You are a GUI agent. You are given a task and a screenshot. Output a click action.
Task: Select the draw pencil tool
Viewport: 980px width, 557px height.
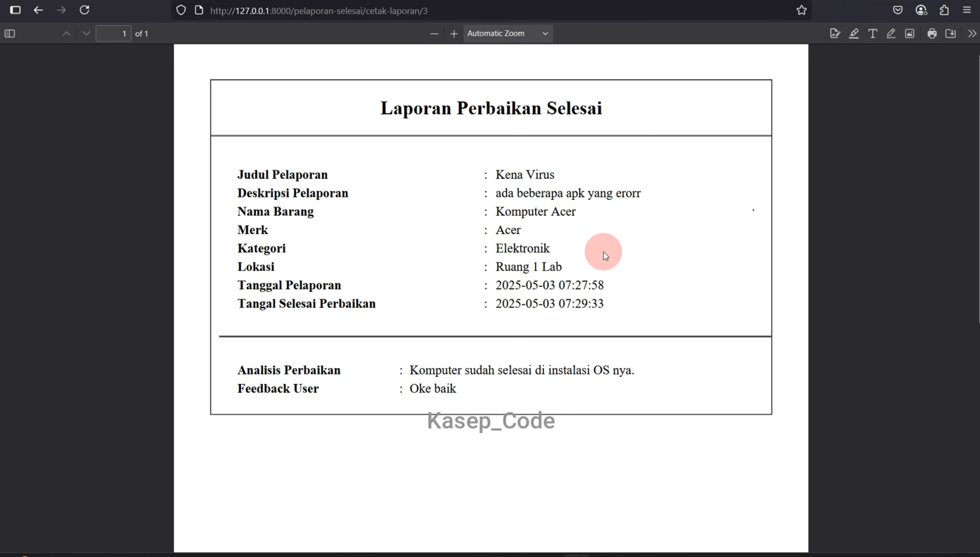[x=891, y=34]
